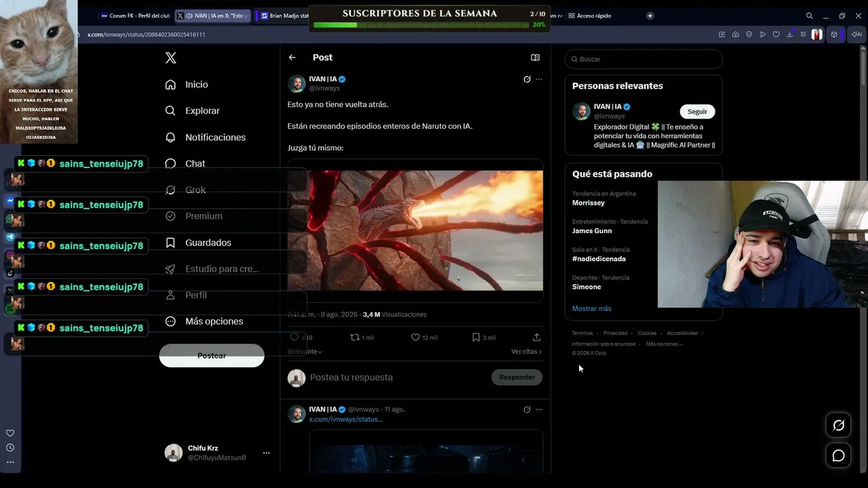The height and width of the screenshot is (488, 868).
Task: Open the Simeone sports trend
Action: (587, 287)
